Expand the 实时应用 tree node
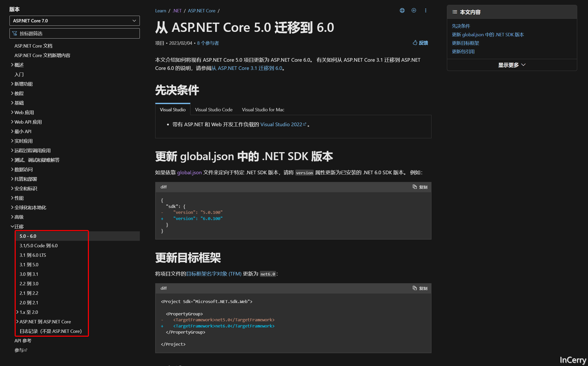The height and width of the screenshot is (366, 588). click(x=12, y=141)
